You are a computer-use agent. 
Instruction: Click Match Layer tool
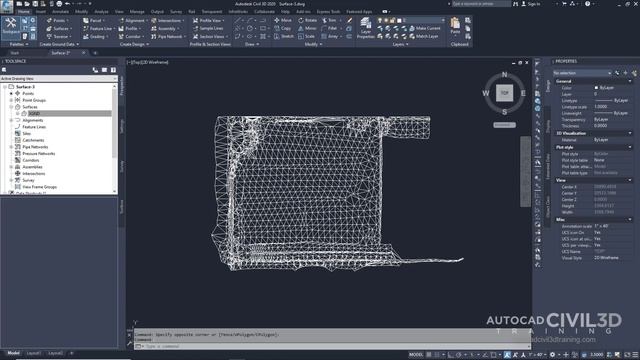424,37
